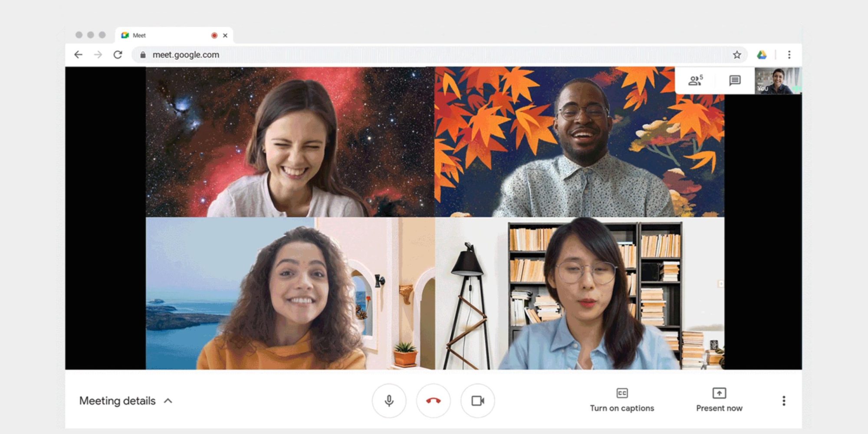The image size is (868, 434).
Task: Close the Meet tab
Action: coord(225,36)
